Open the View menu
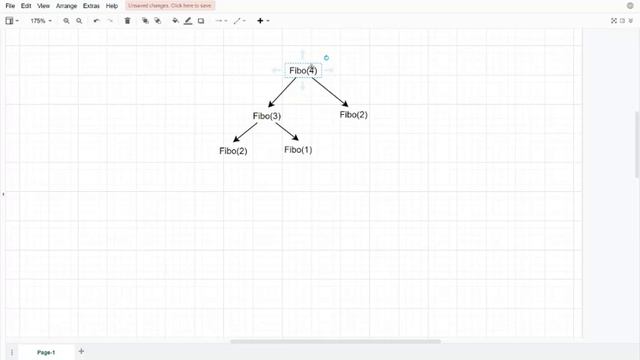The height and width of the screenshot is (360, 640). [x=43, y=6]
